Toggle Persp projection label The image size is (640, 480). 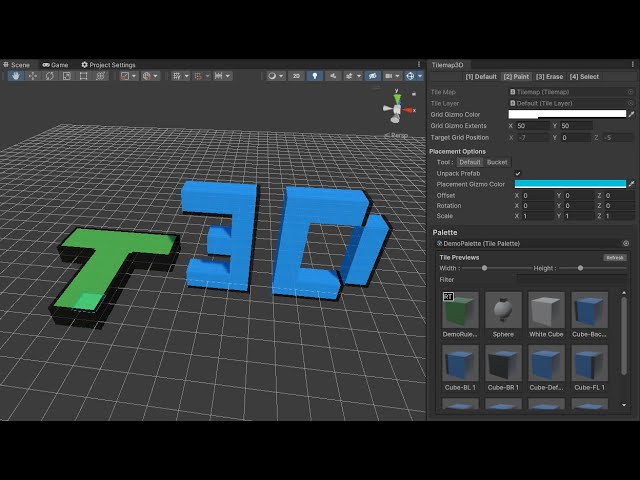point(396,135)
